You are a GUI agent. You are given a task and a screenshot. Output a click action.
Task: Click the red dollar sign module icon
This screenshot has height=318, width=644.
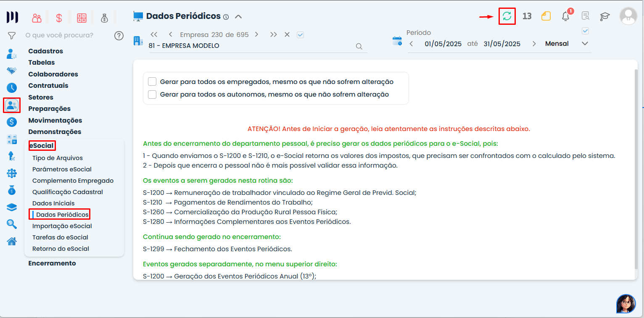pyautogui.click(x=59, y=18)
